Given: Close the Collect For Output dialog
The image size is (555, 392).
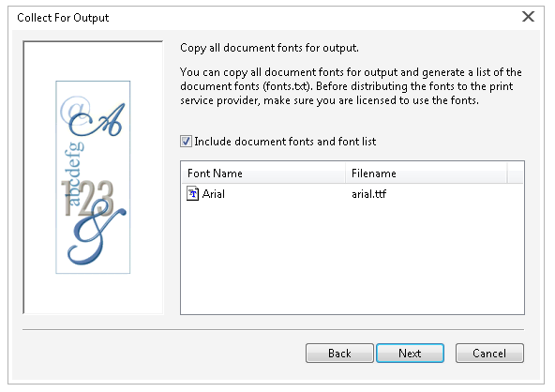Looking at the screenshot, I should click(528, 16).
